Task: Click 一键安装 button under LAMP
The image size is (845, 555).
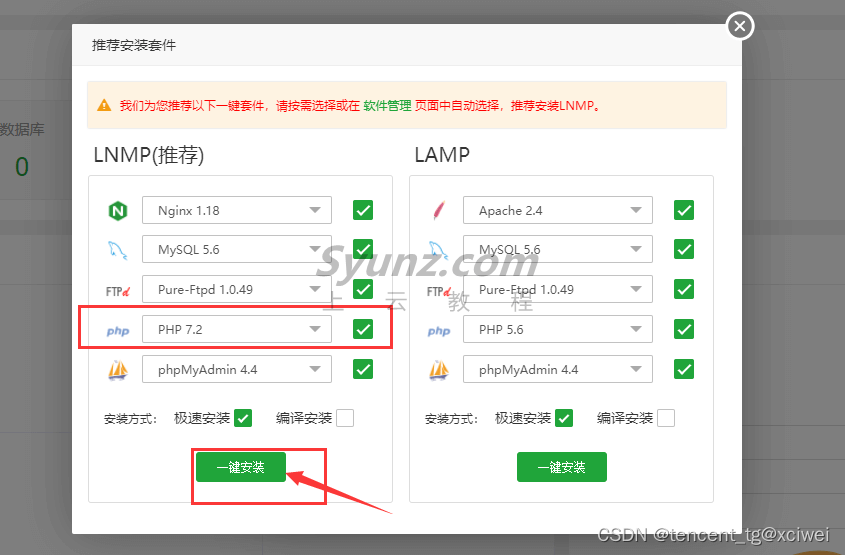Action: [x=562, y=467]
